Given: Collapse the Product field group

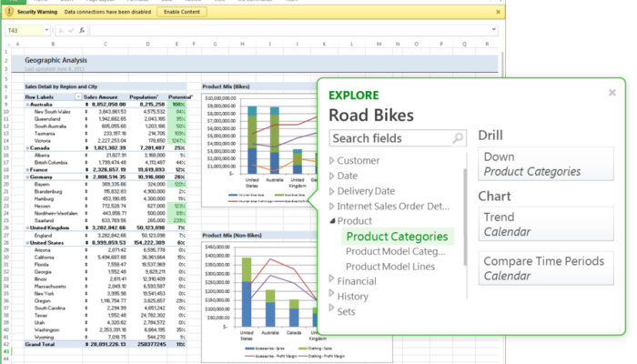Looking at the screenshot, I should pyautogui.click(x=332, y=220).
